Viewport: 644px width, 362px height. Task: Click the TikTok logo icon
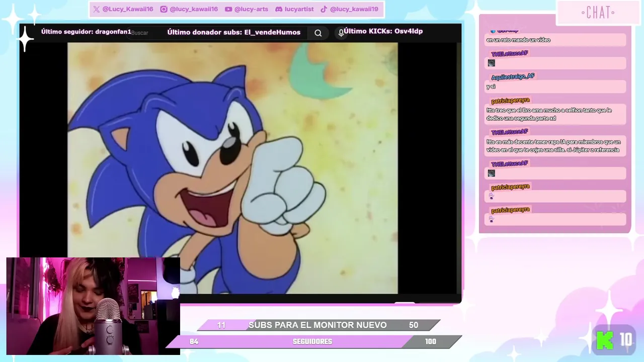324,9
